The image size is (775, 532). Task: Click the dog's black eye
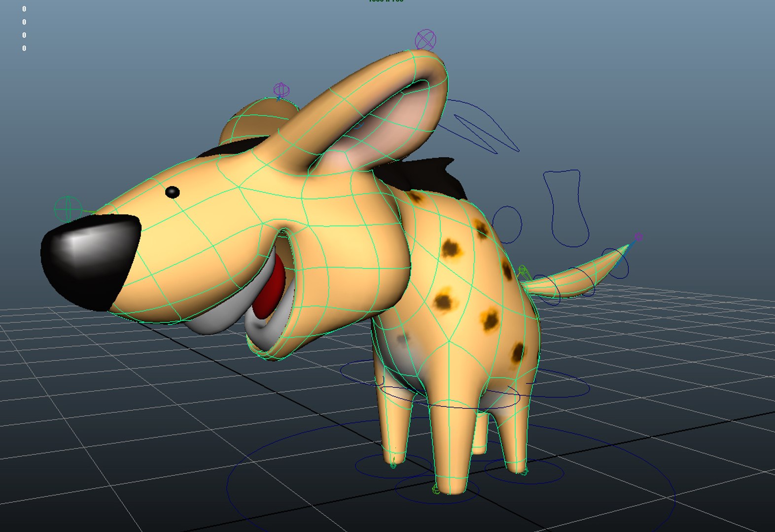click(172, 192)
